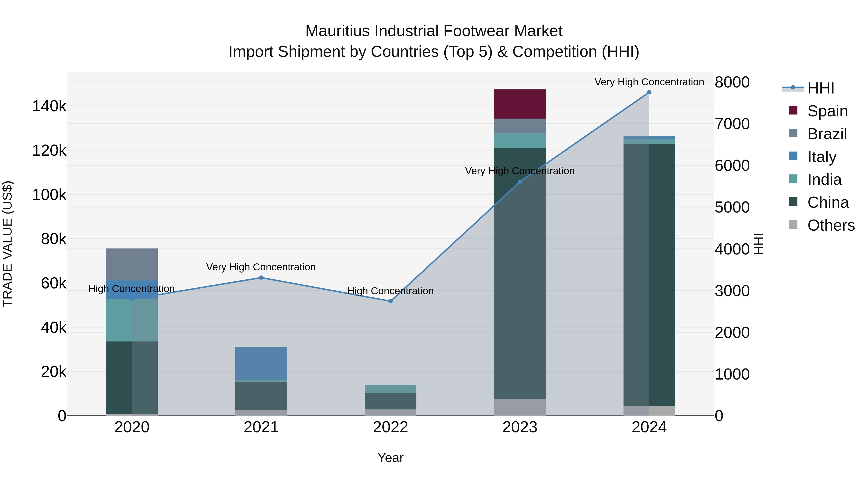
Task: Toggle the Others legend entry
Action: click(821, 225)
